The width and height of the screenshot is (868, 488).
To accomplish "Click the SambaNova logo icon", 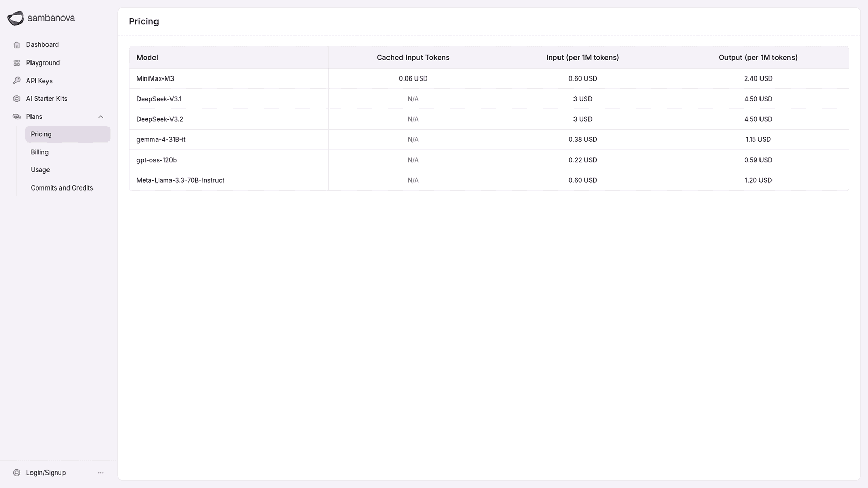I will pyautogui.click(x=16, y=18).
